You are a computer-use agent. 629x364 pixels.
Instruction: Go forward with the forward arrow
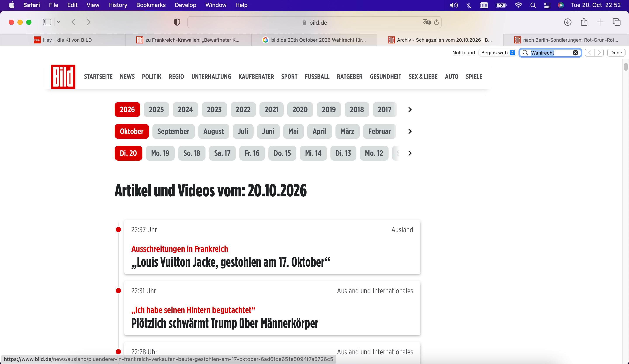pyautogui.click(x=89, y=22)
